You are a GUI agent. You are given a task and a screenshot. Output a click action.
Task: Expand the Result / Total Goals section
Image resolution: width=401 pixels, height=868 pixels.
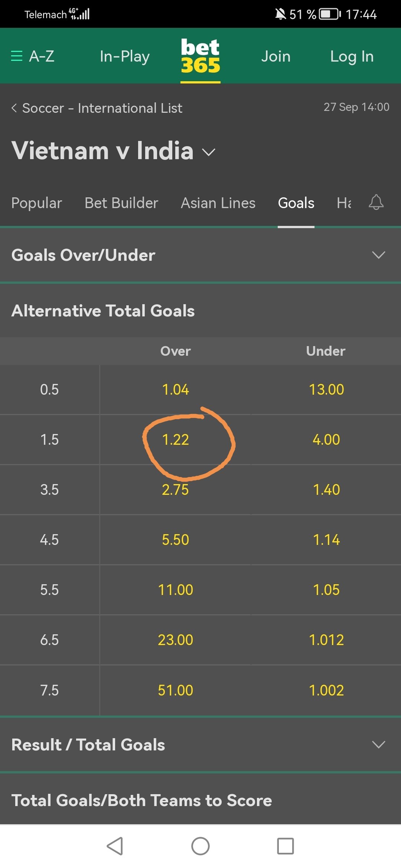click(x=200, y=744)
